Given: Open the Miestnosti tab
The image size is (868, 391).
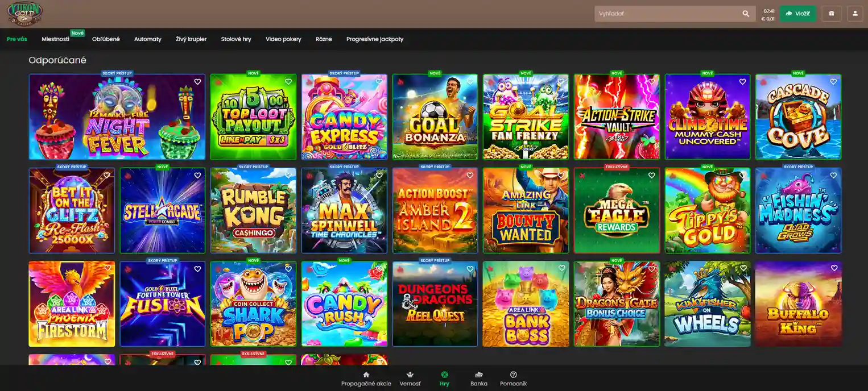Looking at the screenshot, I should 55,39.
